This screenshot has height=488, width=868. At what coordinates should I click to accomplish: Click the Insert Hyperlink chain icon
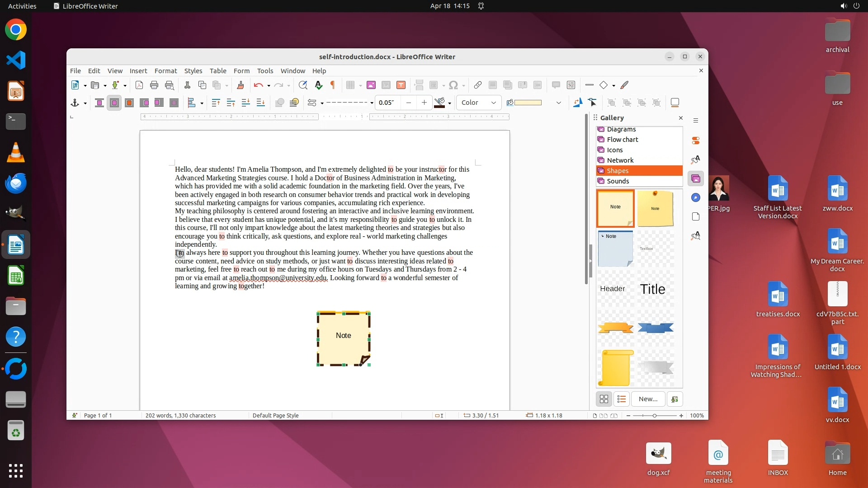point(478,85)
